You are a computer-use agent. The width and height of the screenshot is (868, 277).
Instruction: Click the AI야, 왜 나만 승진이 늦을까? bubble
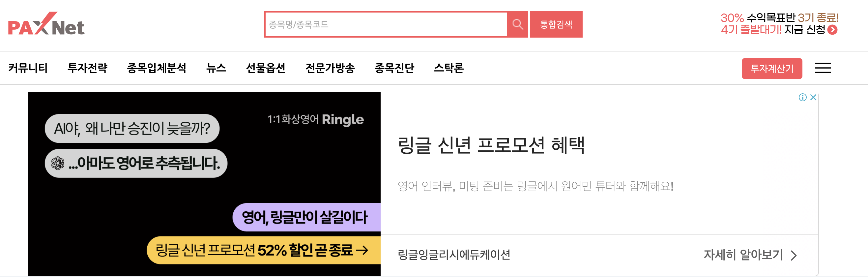(132, 128)
